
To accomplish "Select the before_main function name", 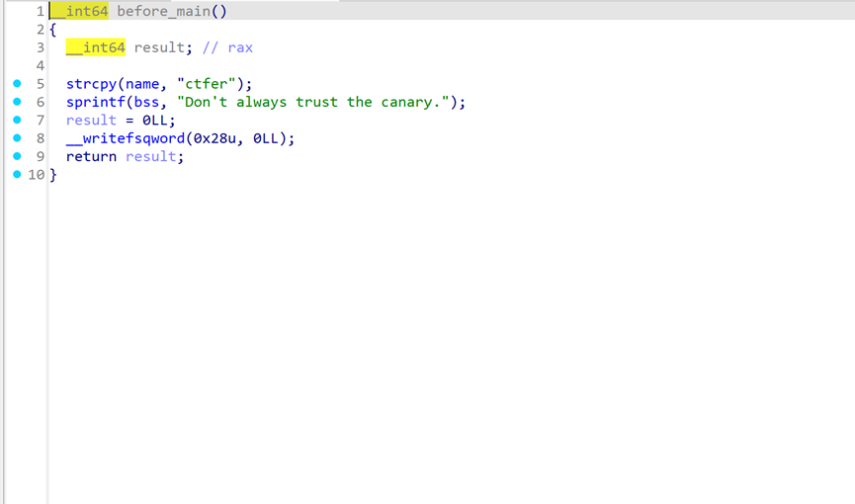I will tap(163, 12).
